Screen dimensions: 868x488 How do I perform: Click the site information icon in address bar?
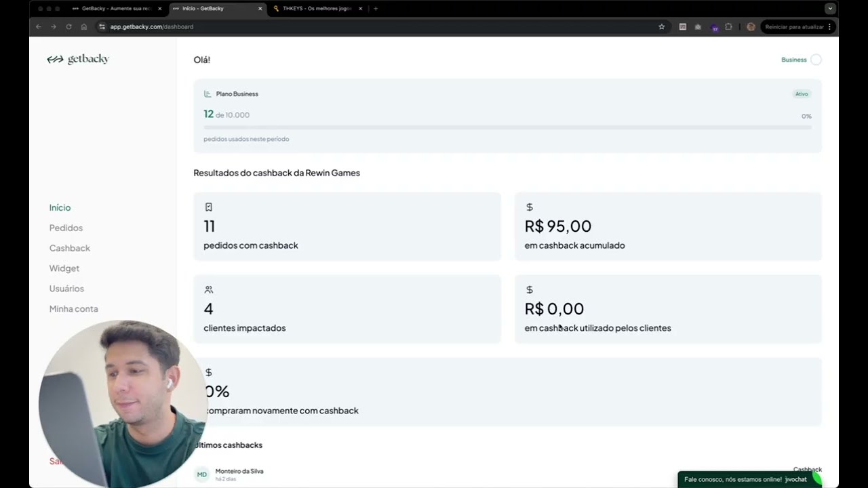tap(102, 26)
